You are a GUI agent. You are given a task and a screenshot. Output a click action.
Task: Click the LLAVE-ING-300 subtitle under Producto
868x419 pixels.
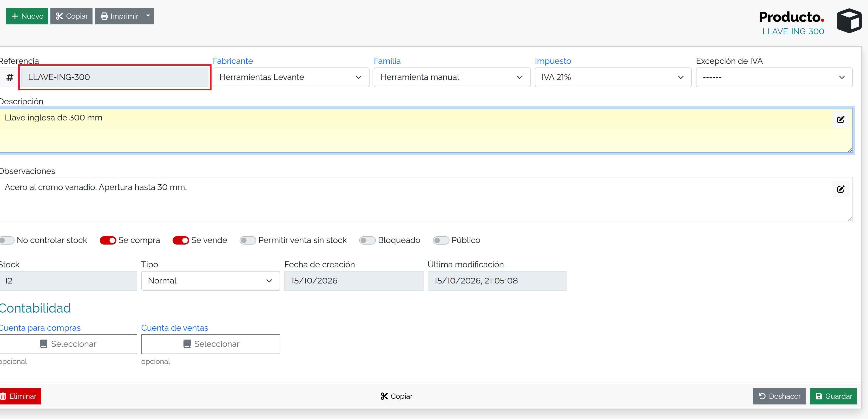[793, 31]
